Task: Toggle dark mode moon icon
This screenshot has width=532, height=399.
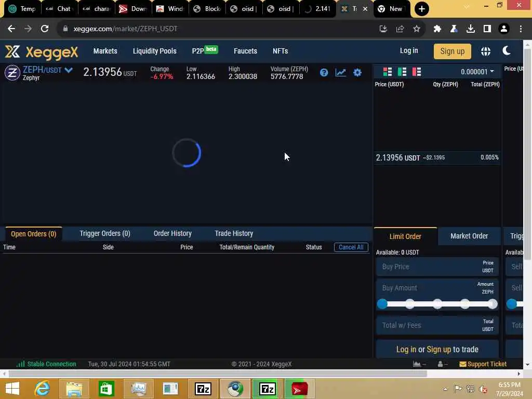Action: coord(507,51)
